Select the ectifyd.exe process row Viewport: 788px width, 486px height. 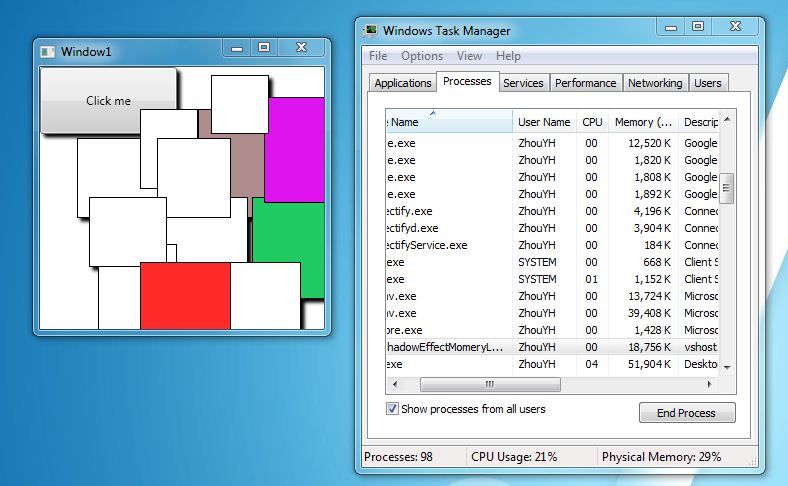click(x=552, y=228)
